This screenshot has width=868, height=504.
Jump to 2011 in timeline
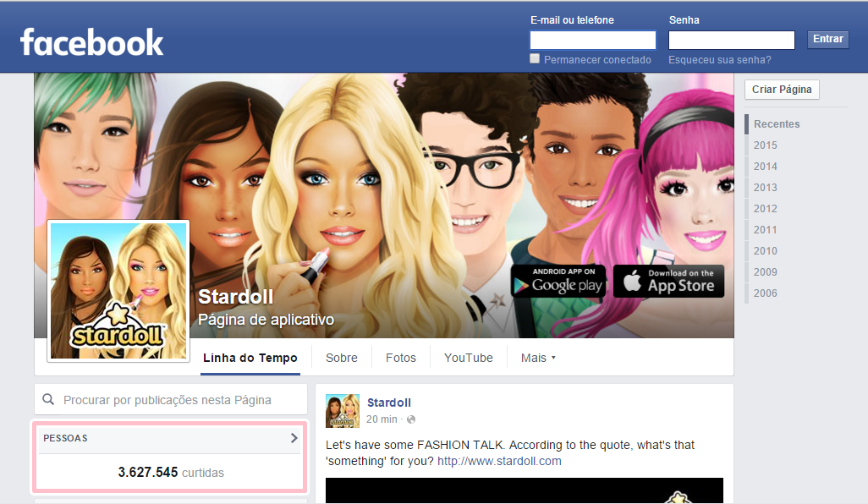tap(765, 230)
